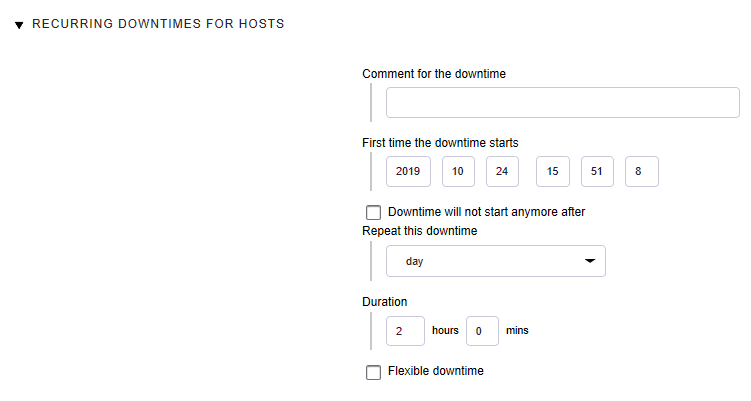Click the 'Downtime will not start anymore after' label
Viewport: 751px width, 401px height.
[x=486, y=212]
